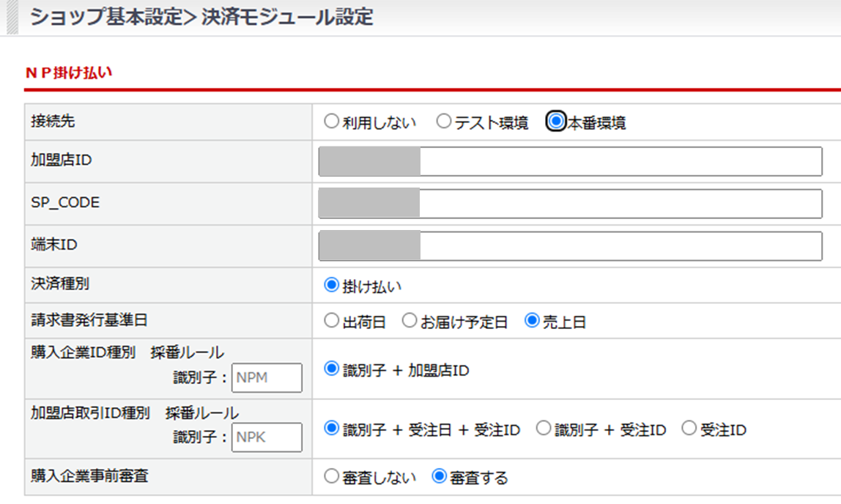This screenshot has height=504, width=841.
Task: Click the NPM identifier input field
Action: 267,378
